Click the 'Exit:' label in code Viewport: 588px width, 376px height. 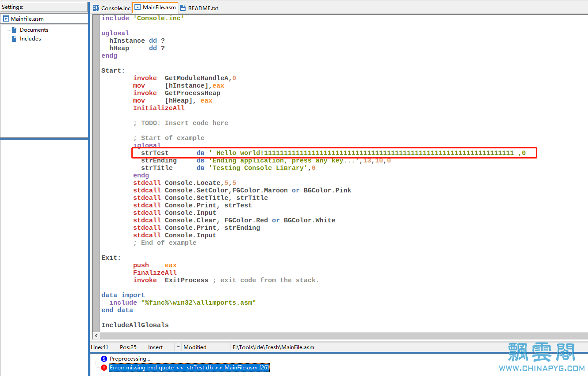[x=111, y=258]
